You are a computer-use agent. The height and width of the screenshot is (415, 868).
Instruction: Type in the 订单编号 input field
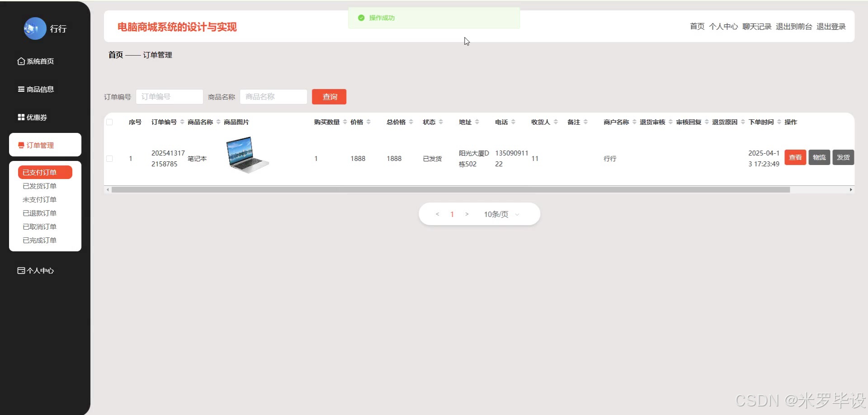tap(169, 96)
